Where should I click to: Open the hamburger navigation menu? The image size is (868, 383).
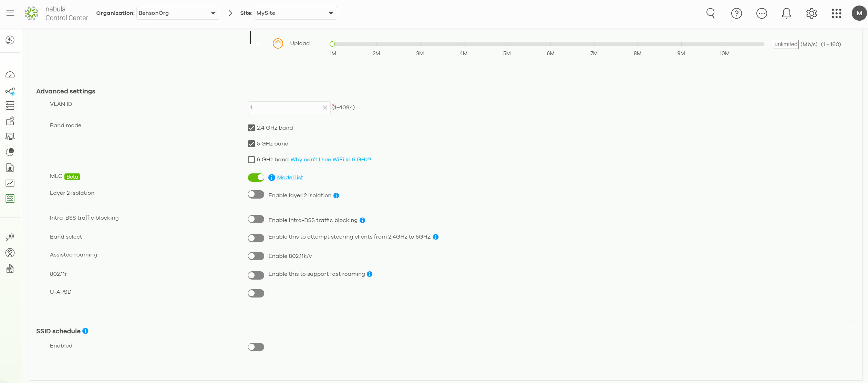(10, 13)
